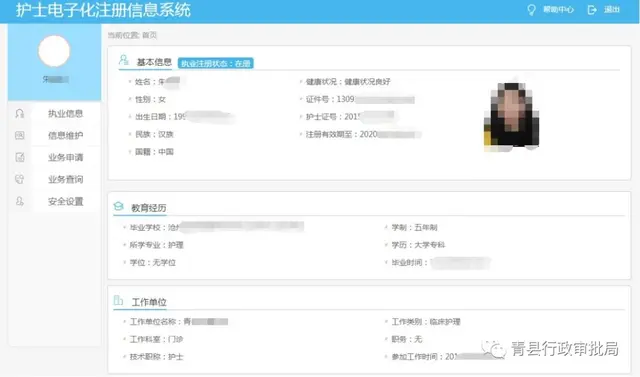Click the person icon next to 基本信息
640x377 pixels.
124,60
